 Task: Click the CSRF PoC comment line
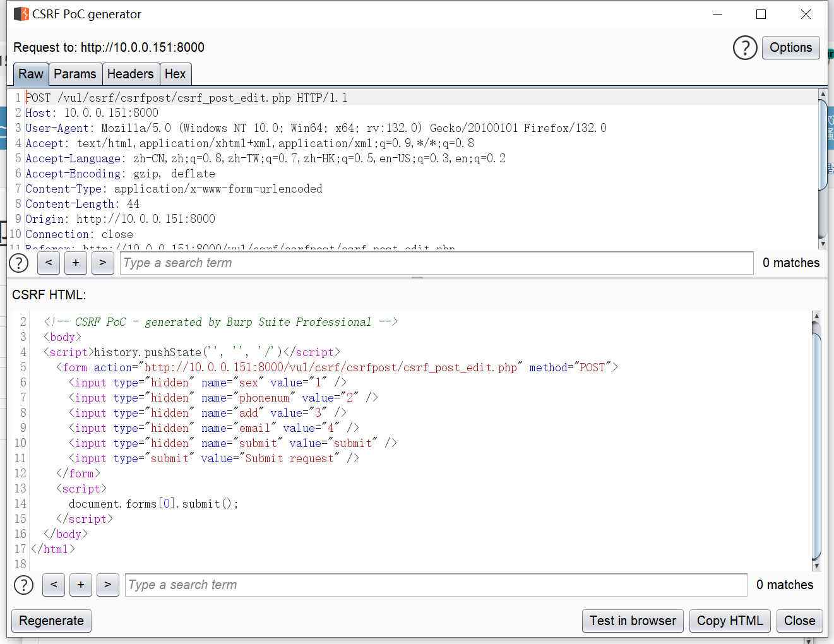point(221,322)
